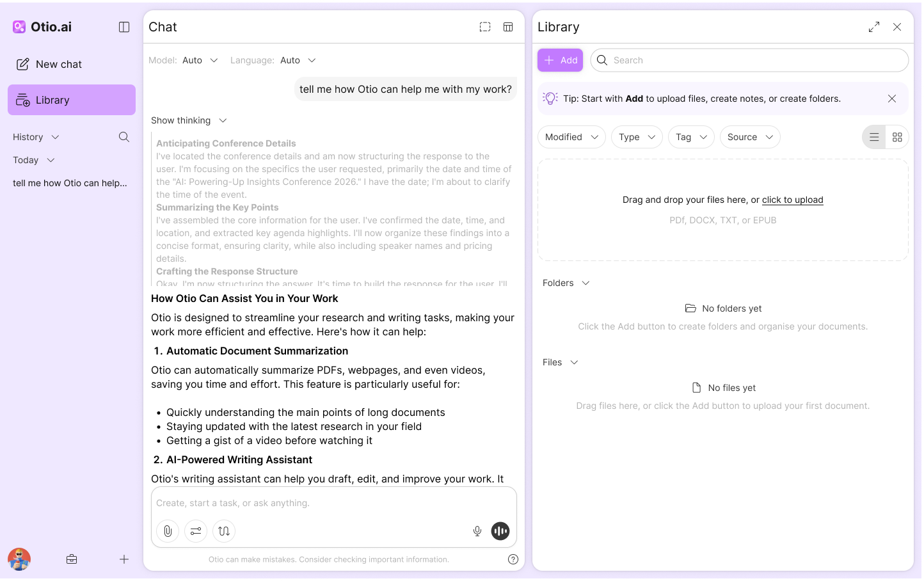Open the Modified filter dropdown
The width and height of the screenshot is (924, 581).
click(x=571, y=137)
